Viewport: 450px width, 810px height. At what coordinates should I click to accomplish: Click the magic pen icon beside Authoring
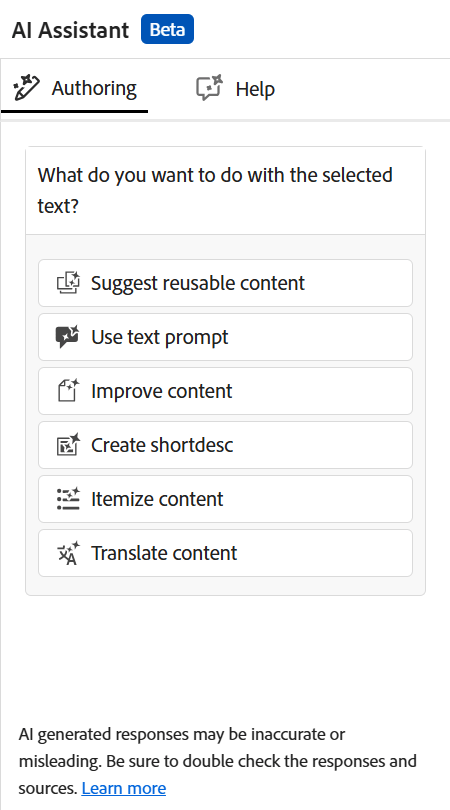click(x=26, y=88)
